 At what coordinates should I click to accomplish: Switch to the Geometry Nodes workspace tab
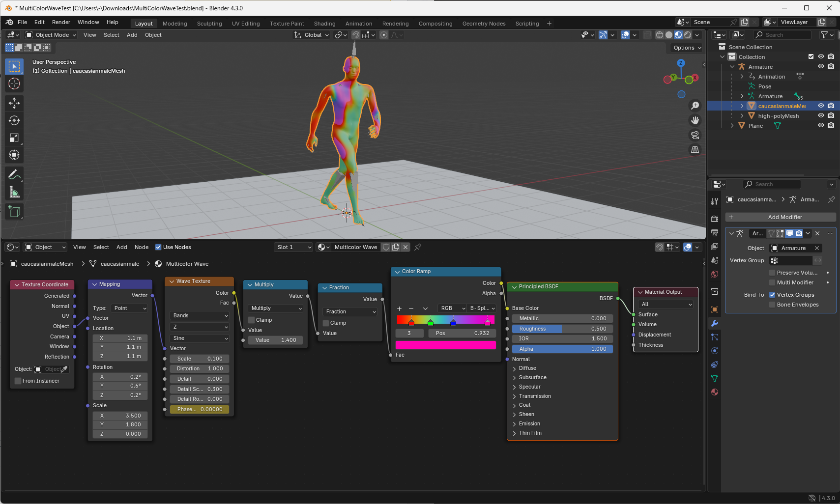point(484,24)
